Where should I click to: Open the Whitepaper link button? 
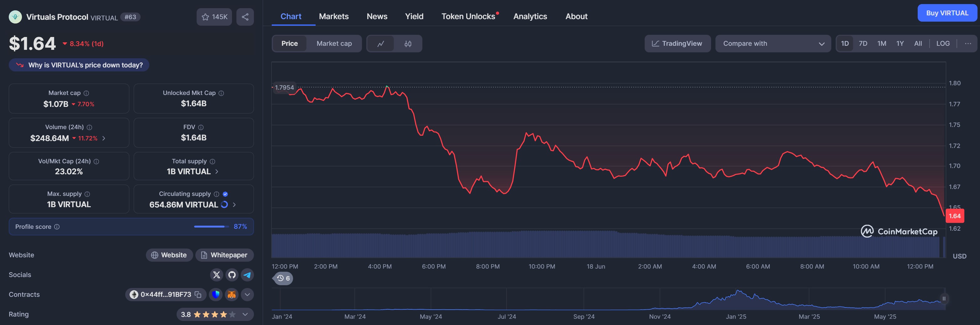click(x=224, y=255)
